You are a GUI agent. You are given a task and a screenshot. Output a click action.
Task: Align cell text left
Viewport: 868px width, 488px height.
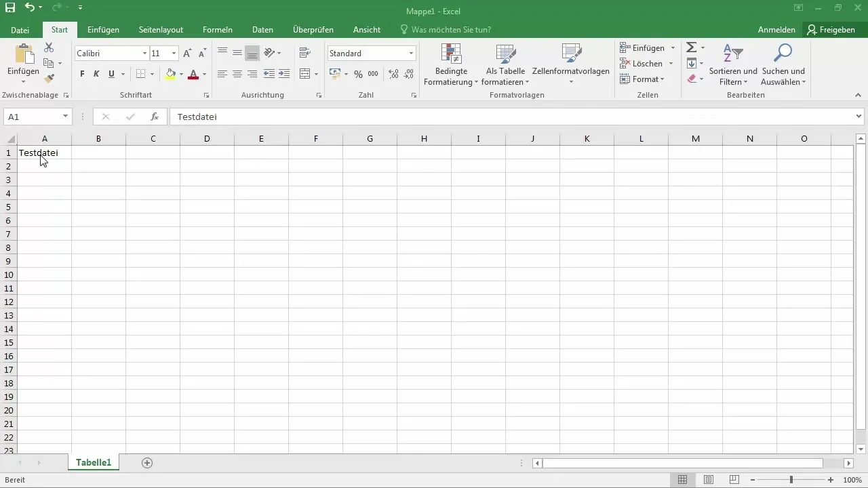point(222,74)
